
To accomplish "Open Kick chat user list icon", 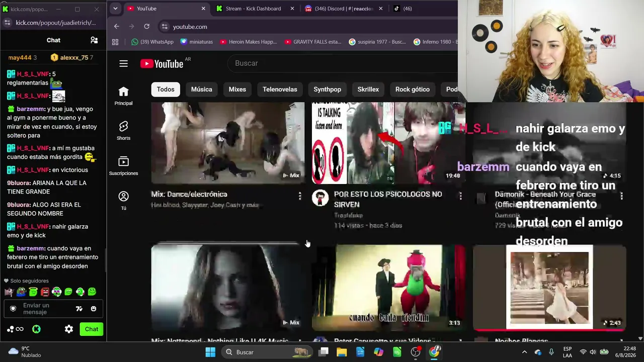I will pyautogui.click(x=94, y=40).
